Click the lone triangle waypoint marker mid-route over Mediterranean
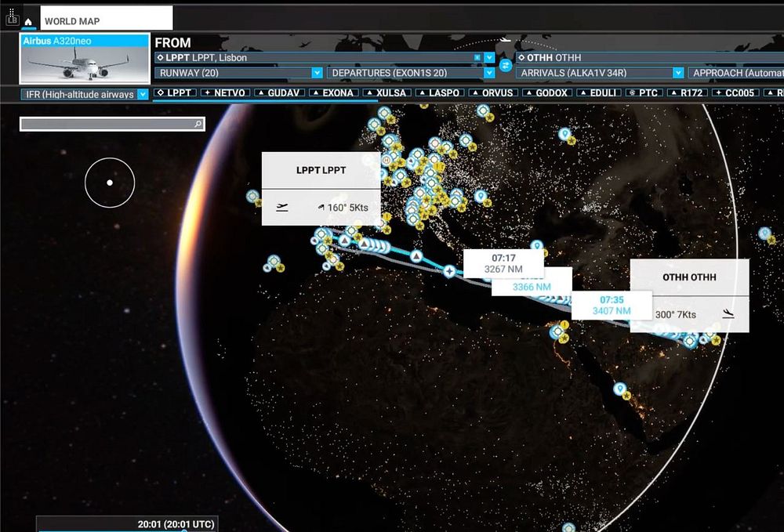Viewport: 784px width, 532px height. coord(416,256)
